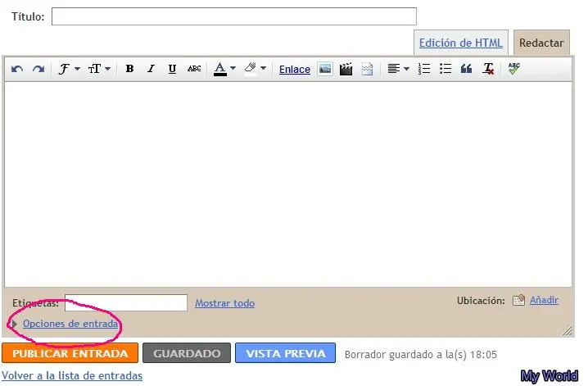Click the location map icon beside Ubicación
Viewport: 588px width, 386px height.
point(518,300)
